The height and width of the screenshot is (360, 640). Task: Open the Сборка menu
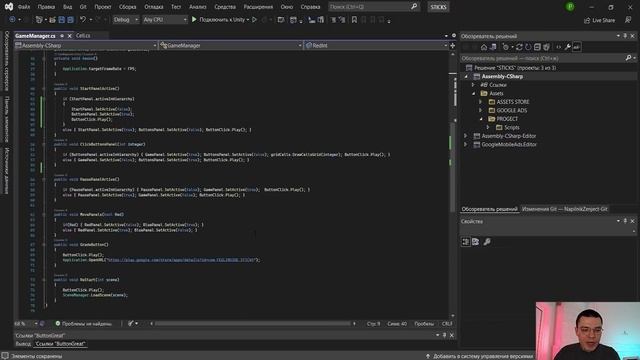pyautogui.click(x=127, y=7)
